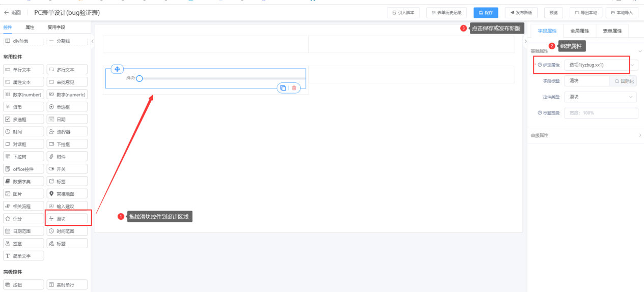Pick the 时间 time control
Image resolution: width=644 pixels, height=292 pixels.
click(23, 132)
